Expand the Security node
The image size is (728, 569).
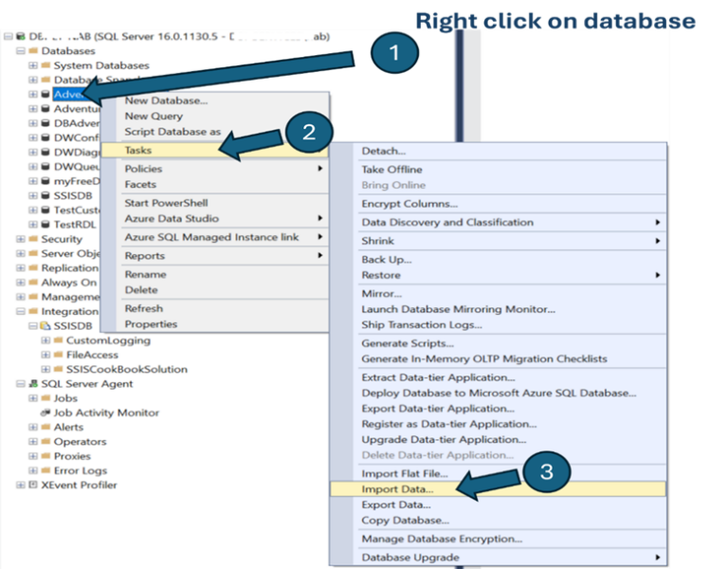(x=20, y=240)
